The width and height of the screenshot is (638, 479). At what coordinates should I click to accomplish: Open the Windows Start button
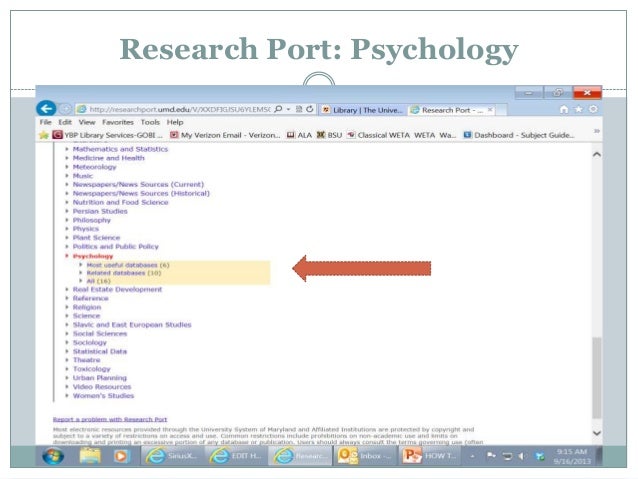(53, 456)
